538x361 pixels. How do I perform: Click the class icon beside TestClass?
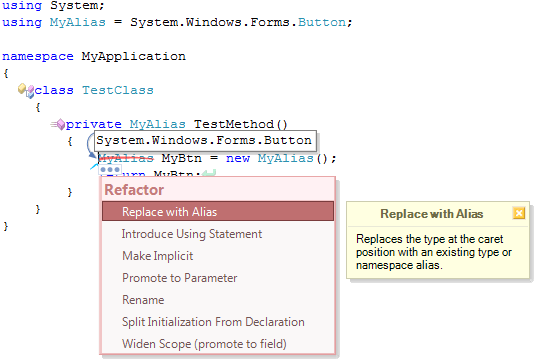(x=26, y=90)
